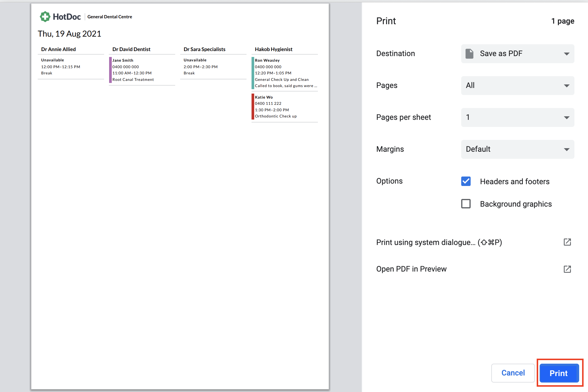This screenshot has height=392, width=588.
Task: Click the Jane Smith appointment entry
Action: (142, 70)
